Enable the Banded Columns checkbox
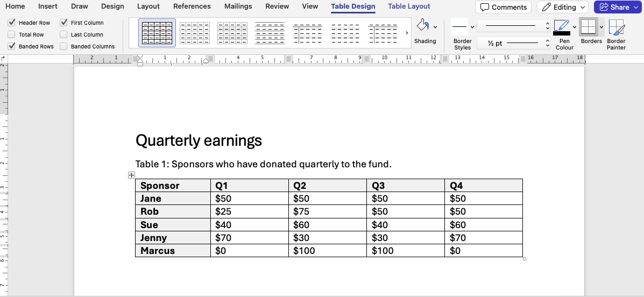This screenshot has width=644, height=297. point(63,46)
